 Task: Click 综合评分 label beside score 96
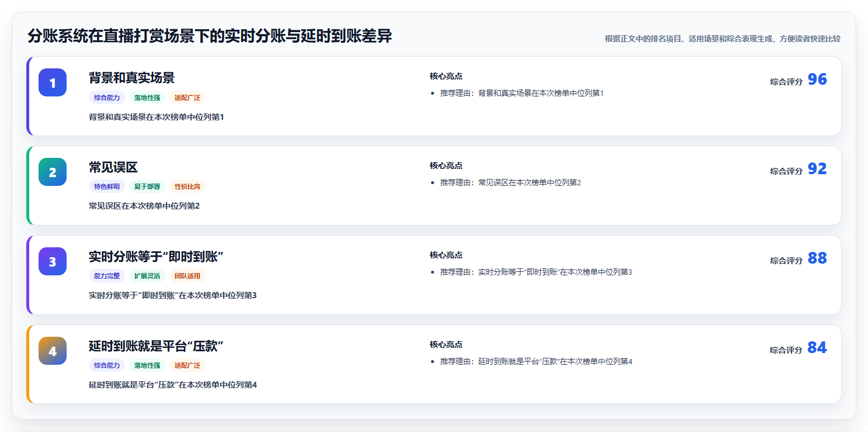[x=786, y=82]
